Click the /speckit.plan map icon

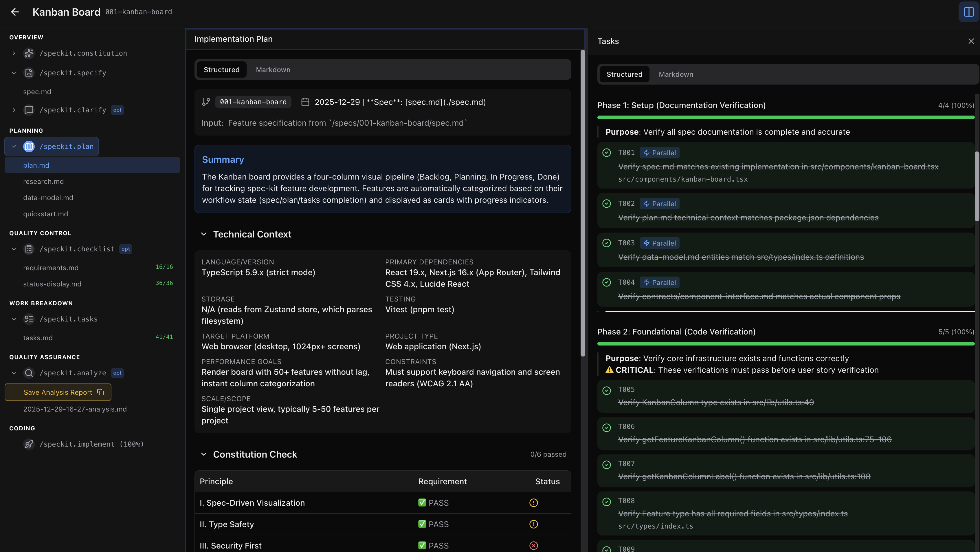pos(29,146)
